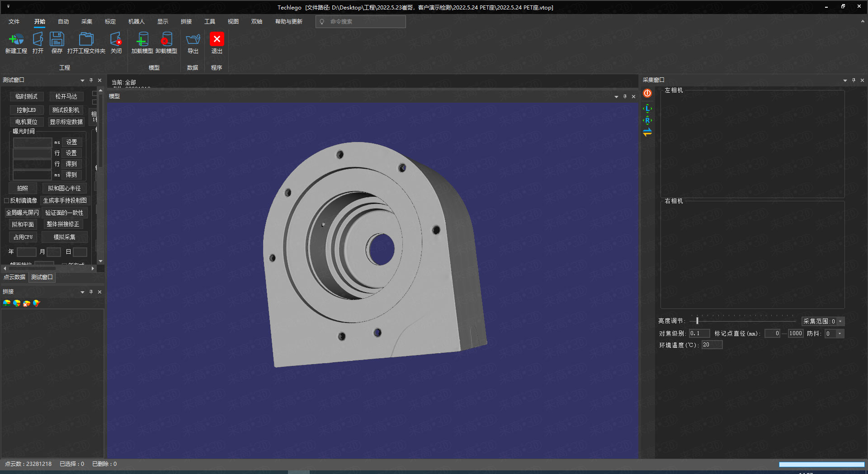Unload the model via 卸载模型 icon
Image resolution: width=868 pixels, height=474 pixels.
click(166, 40)
